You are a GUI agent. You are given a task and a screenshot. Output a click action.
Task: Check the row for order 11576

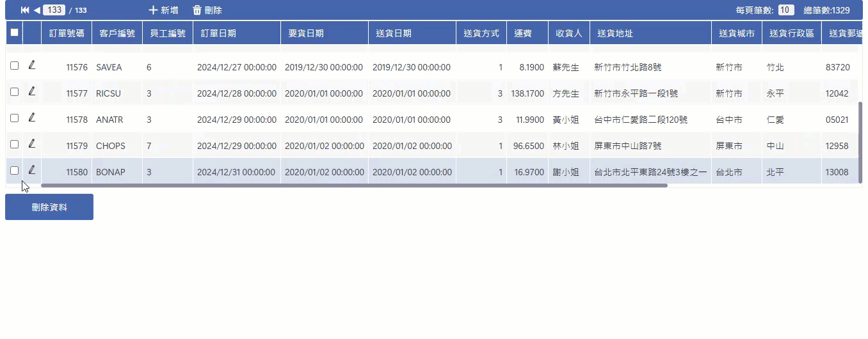point(15,65)
